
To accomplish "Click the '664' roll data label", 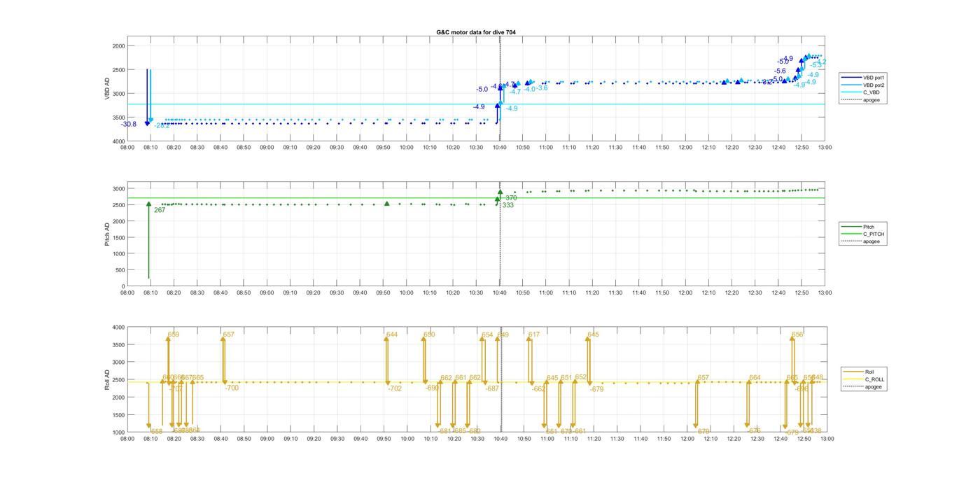I will [755, 378].
